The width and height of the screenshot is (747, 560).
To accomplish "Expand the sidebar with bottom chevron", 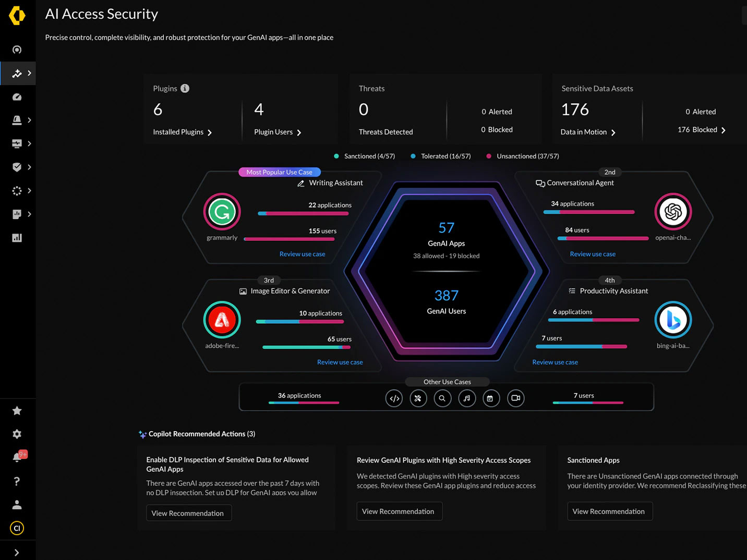I will [x=17, y=552].
